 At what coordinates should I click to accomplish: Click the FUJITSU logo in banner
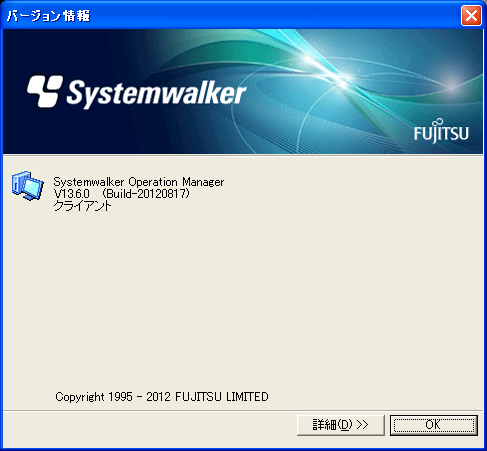coord(441,131)
